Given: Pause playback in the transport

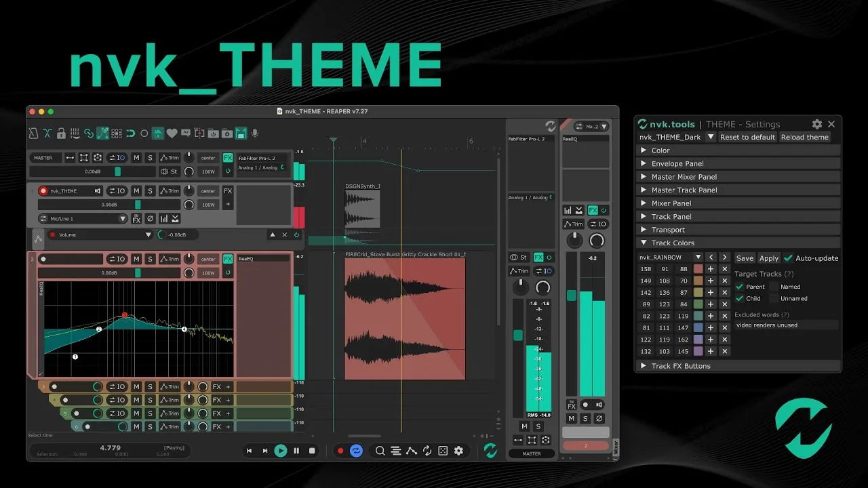Looking at the screenshot, I should point(296,451).
